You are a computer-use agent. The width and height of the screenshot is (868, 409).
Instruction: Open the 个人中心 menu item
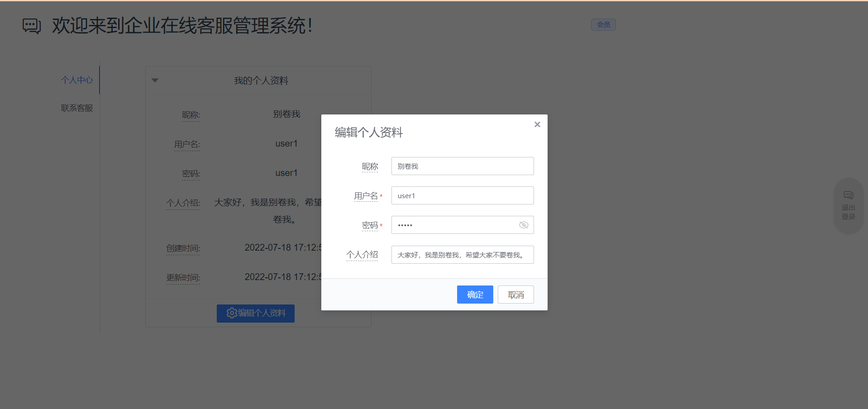pos(77,80)
